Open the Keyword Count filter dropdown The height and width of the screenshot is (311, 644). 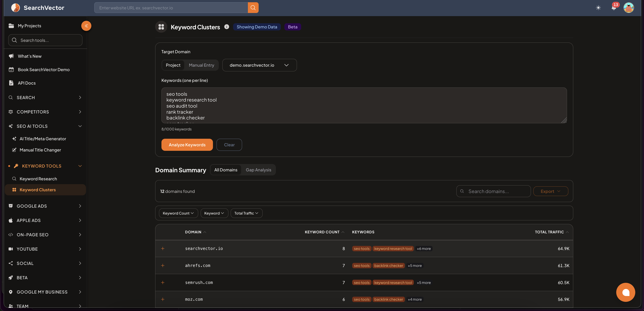pyautogui.click(x=178, y=213)
